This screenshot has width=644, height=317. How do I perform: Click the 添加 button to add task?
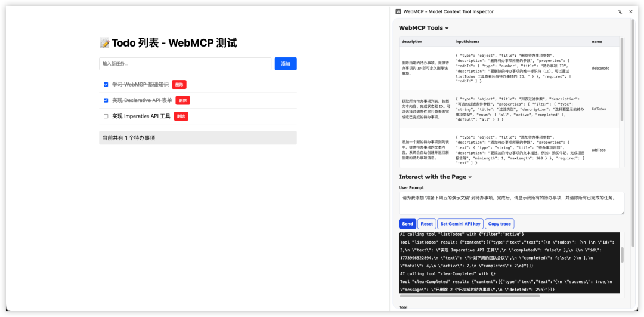(286, 64)
